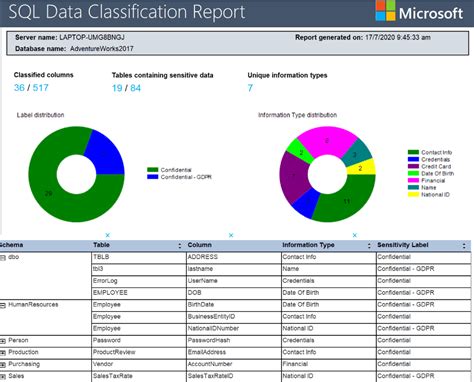Select the Date Of Birth legend swatch
Image resolution: width=474 pixels, height=382 pixels.
(x=413, y=173)
